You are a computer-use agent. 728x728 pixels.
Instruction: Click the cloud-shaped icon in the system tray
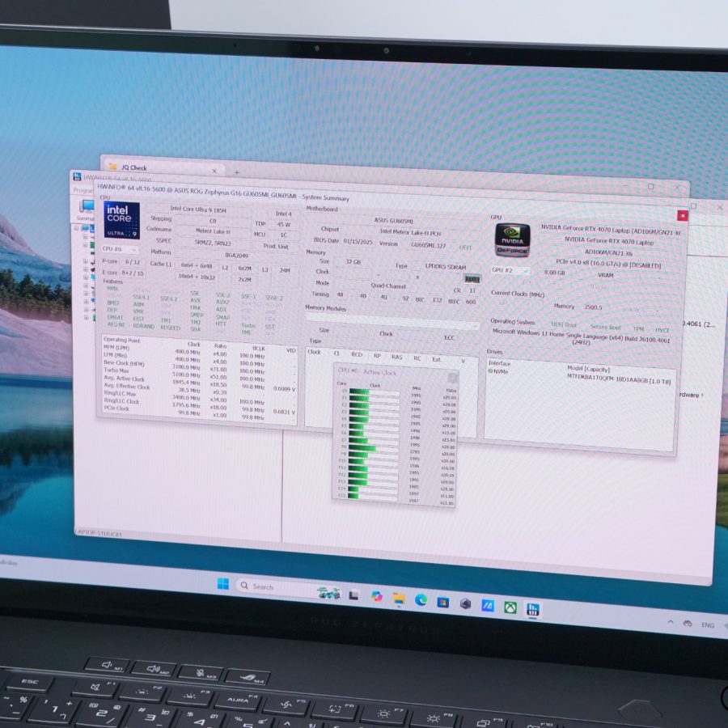688,624
